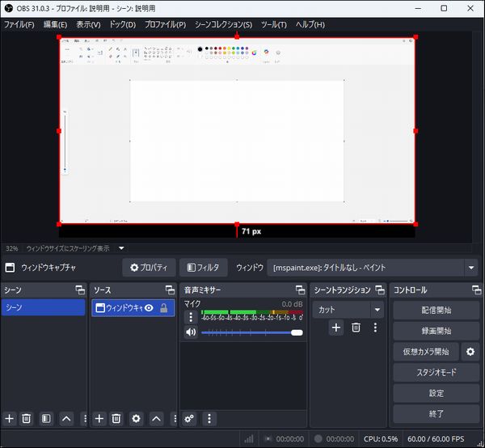Open the ファイル(F) menu
Screen dimensions: 485x448
19,24
